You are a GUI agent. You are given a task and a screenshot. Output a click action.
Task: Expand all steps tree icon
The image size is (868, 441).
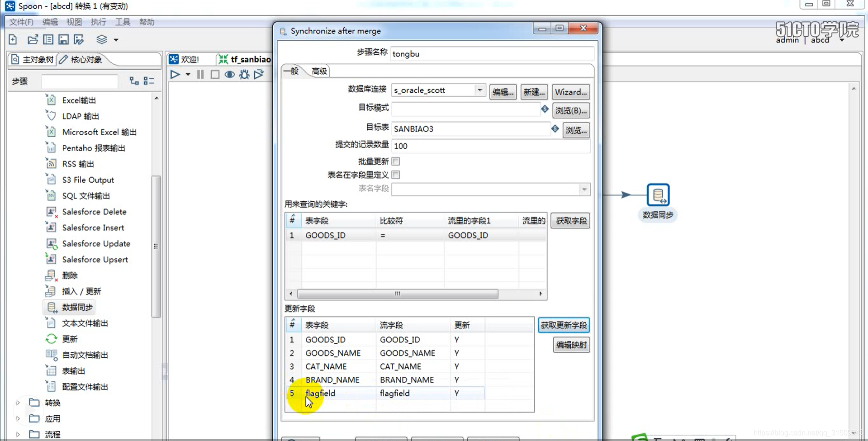(134, 81)
